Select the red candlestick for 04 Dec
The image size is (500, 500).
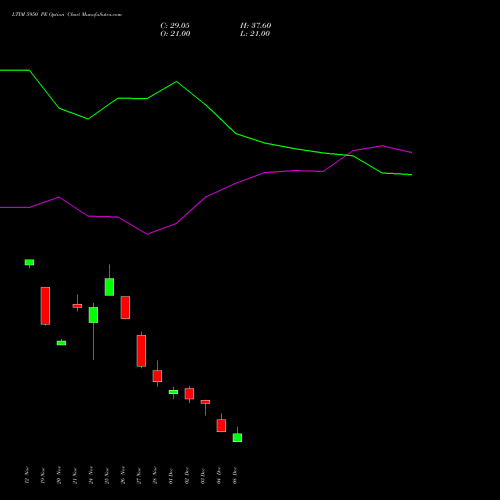(221, 425)
